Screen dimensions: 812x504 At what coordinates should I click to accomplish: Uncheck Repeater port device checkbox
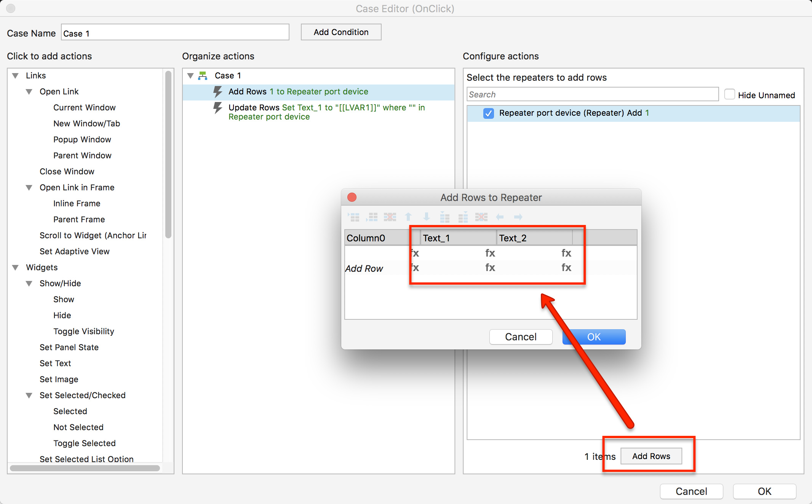pyautogui.click(x=488, y=113)
